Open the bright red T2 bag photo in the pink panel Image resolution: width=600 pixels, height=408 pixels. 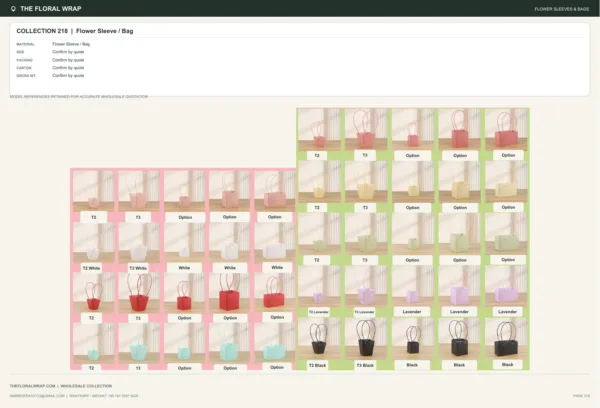(93, 293)
